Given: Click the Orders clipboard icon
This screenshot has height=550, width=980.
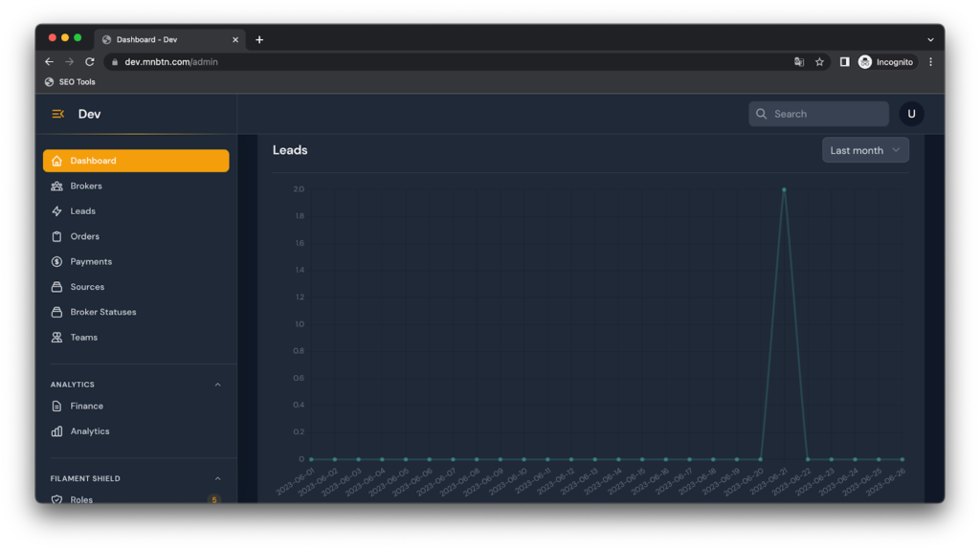Looking at the screenshot, I should (x=57, y=236).
